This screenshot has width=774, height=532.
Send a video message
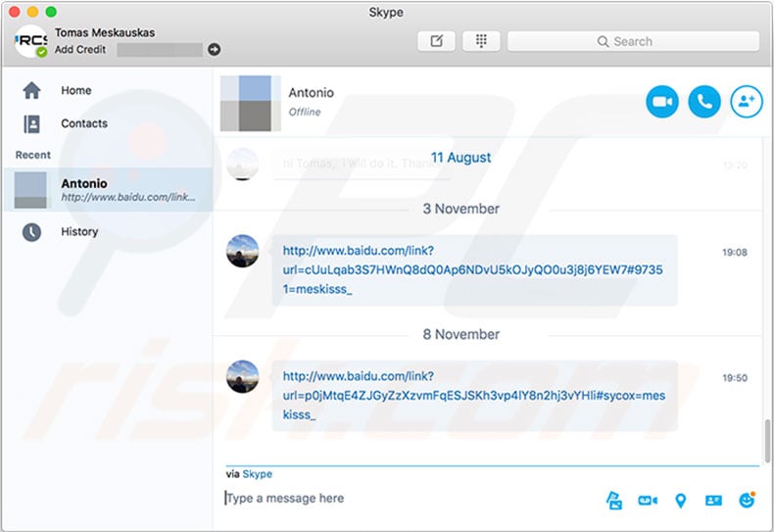(x=648, y=501)
